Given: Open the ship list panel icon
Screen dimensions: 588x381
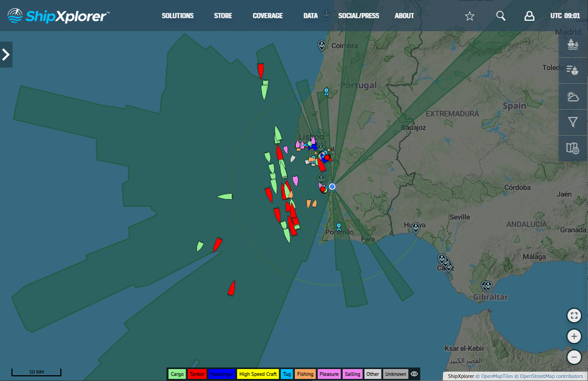Looking at the screenshot, I should [573, 70].
